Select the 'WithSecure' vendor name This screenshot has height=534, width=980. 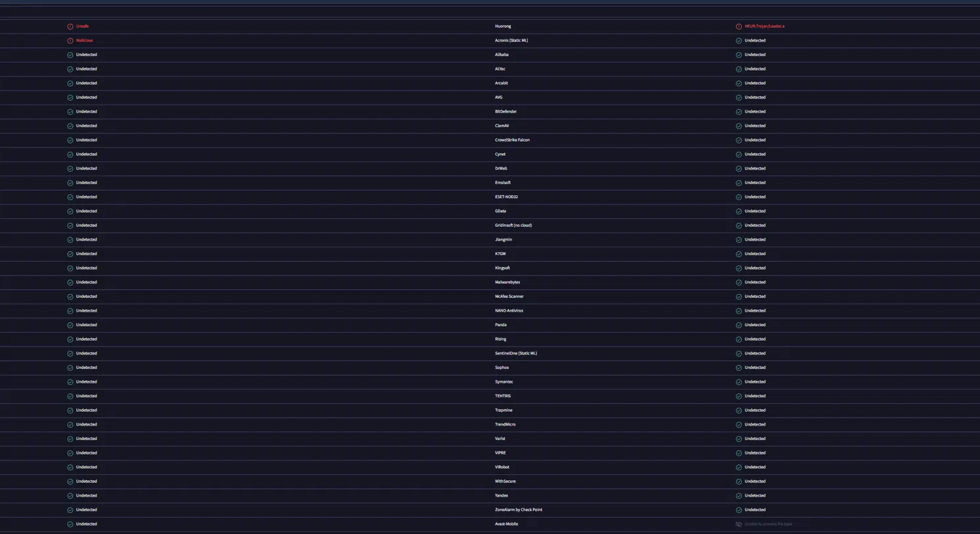pos(505,481)
